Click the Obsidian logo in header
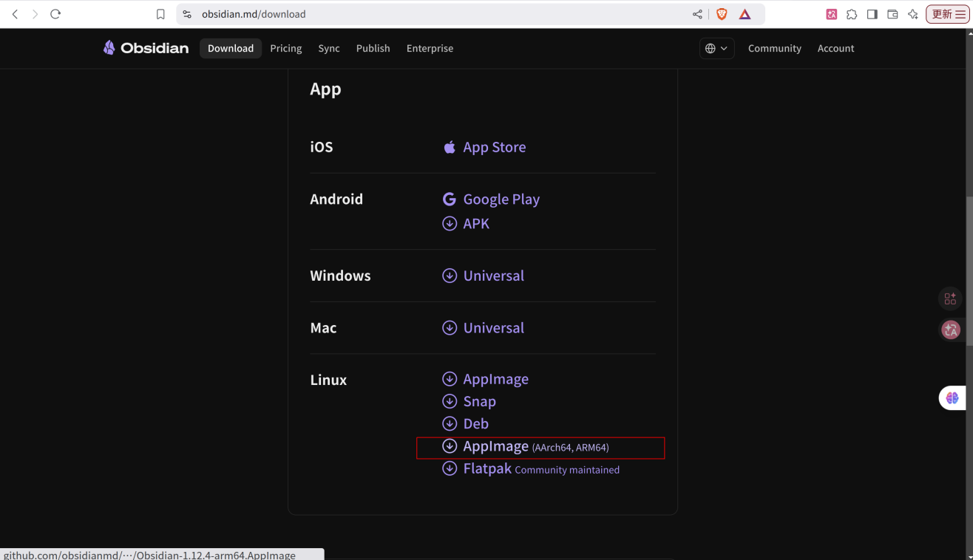The height and width of the screenshot is (560, 973). tap(146, 48)
